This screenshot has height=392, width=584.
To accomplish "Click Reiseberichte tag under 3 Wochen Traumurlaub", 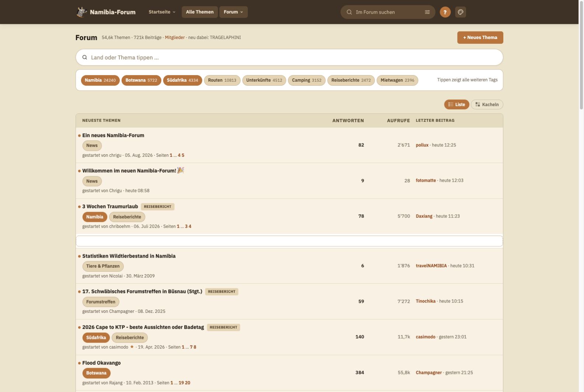I will coord(127,217).
